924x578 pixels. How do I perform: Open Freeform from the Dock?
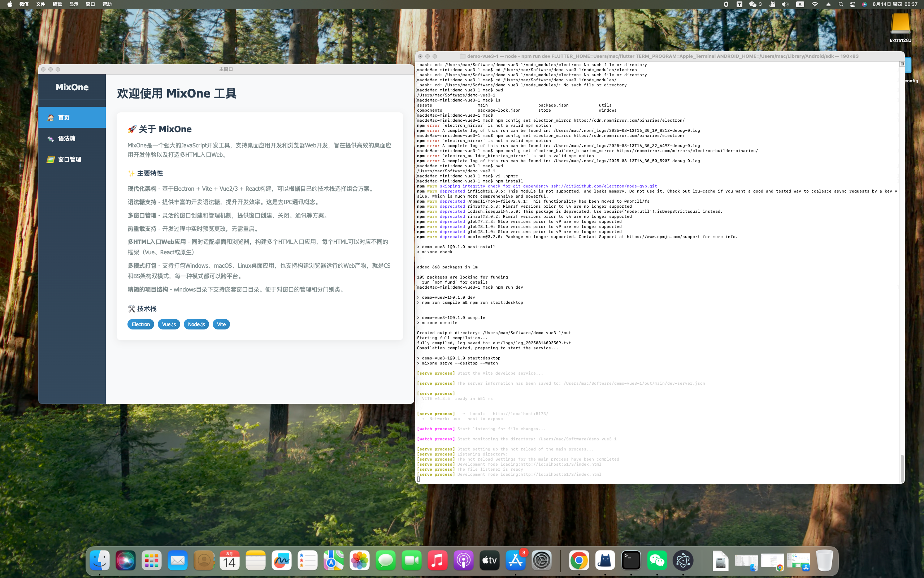coord(282,560)
